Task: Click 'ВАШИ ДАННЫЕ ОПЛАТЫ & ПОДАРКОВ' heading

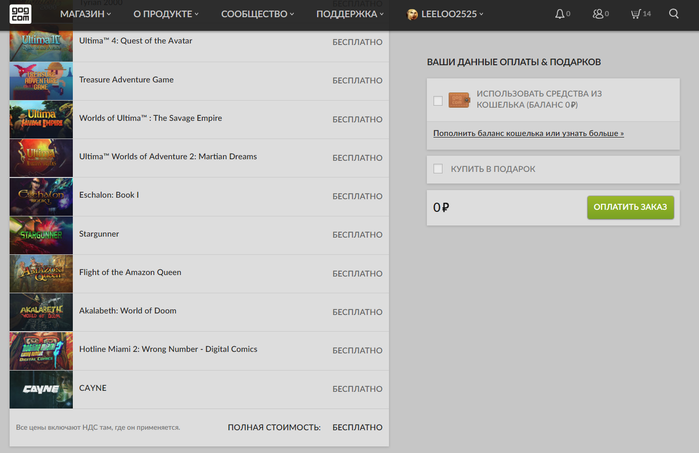Action: pyautogui.click(x=514, y=62)
